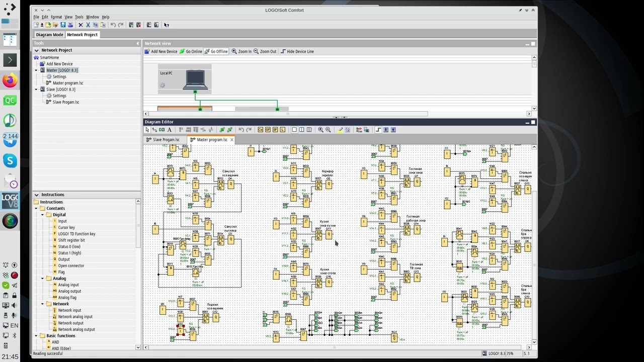Image resolution: width=644 pixels, height=362 pixels.
Task: Click the Diagram Editor zoom out magnifier
Action: coord(328,130)
